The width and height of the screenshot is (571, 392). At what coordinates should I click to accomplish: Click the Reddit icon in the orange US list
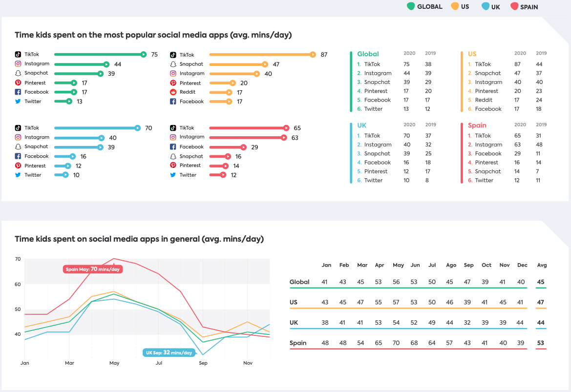[x=173, y=92]
